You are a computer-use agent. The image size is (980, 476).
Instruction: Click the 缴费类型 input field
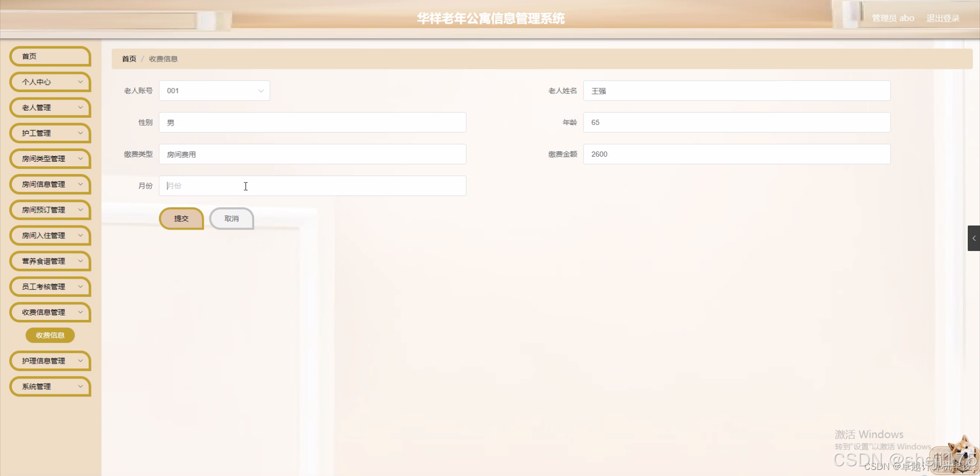point(312,154)
